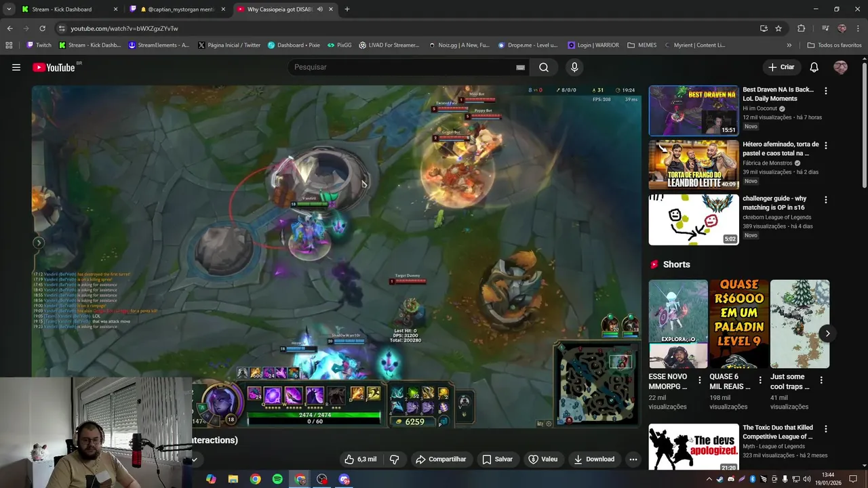This screenshot has height=488, width=868.
Task: Open Página Inicial / Twitter bookmark
Action: tap(229, 45)
